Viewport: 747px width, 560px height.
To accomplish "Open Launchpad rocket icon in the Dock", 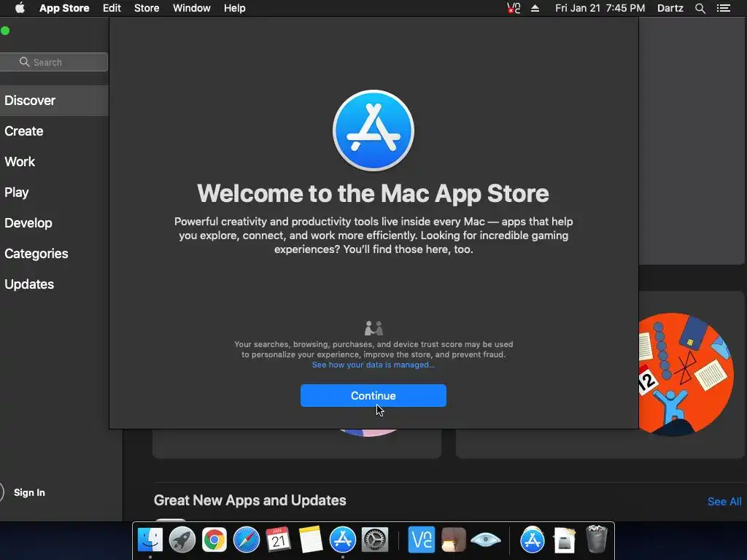I will 182,540.
